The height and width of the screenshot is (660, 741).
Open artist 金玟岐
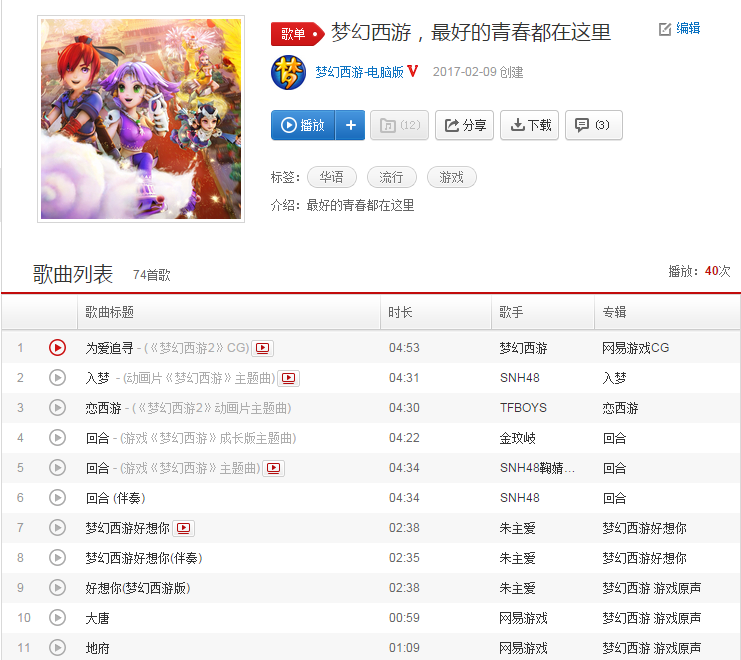(517, 438)
